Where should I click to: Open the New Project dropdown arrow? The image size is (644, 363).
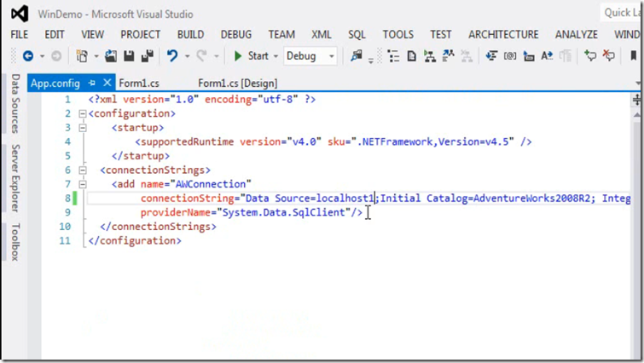tap(96, 56)
